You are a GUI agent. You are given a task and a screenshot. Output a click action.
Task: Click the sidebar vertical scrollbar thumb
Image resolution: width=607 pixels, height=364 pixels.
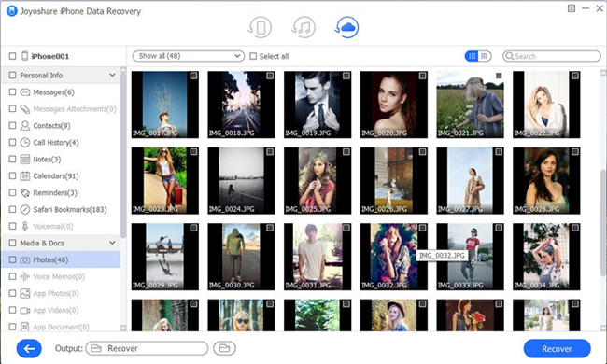[x=123, y=155]
